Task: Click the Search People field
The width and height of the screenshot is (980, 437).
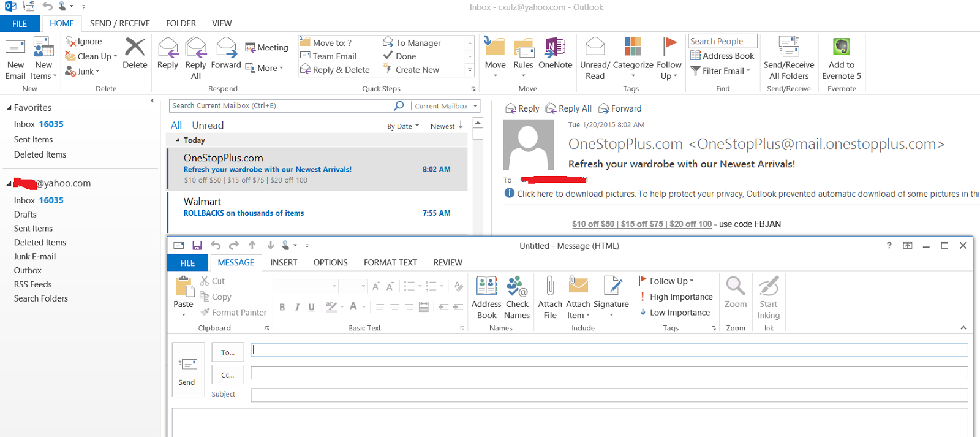Action: click(x=723, y=41)
